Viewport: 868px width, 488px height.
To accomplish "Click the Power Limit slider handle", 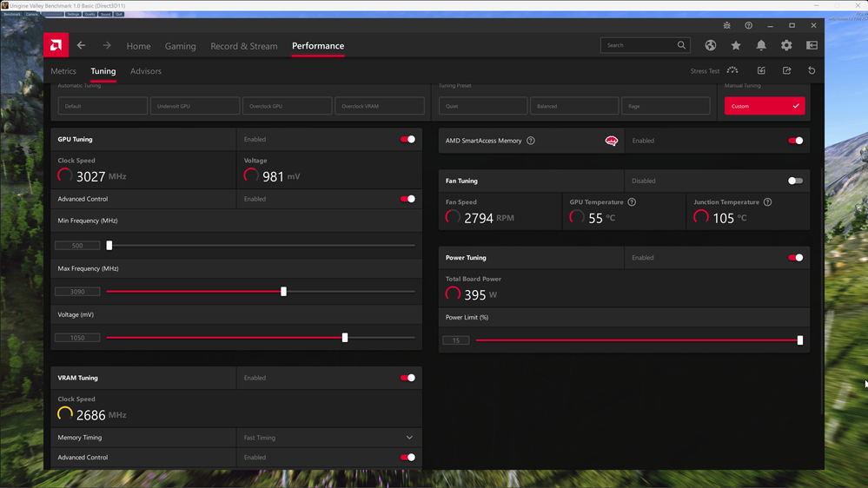I will tap(800, 340).
